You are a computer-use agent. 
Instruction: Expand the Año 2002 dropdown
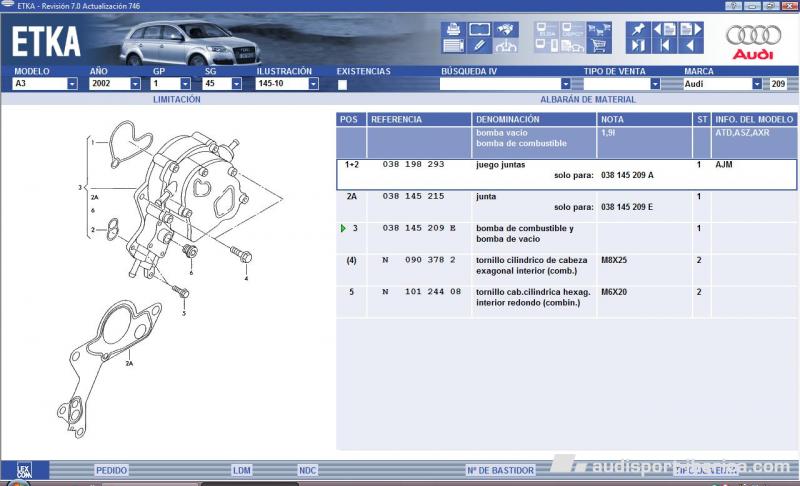tap(135, 84)
